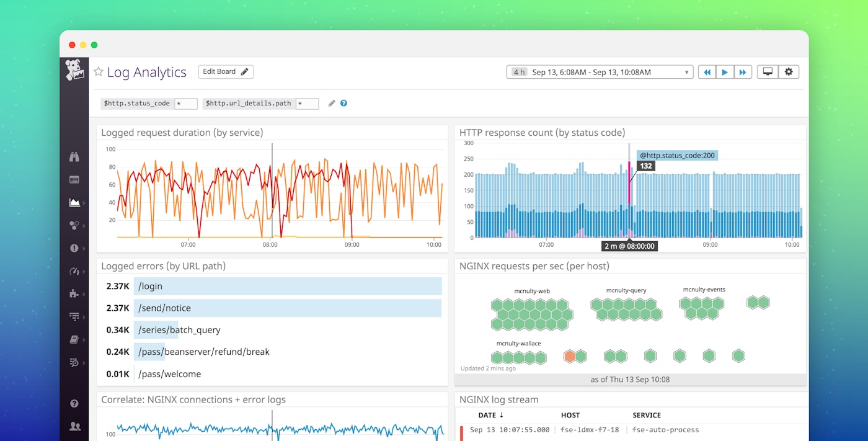868x441 pixels.
Task: Open the Integrations puzzle piece icon
Action: tap(74, 293)
